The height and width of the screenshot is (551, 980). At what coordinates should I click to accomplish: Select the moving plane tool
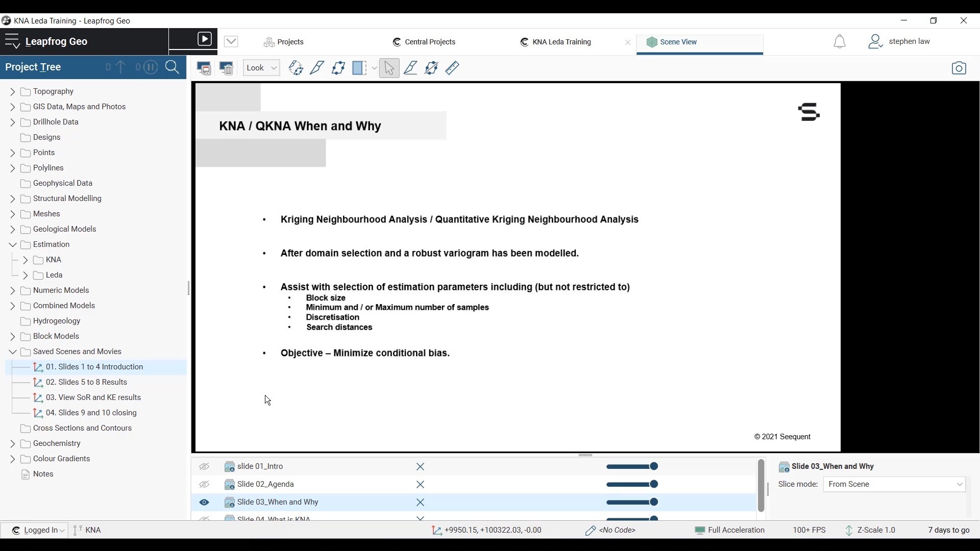[338, 68]
